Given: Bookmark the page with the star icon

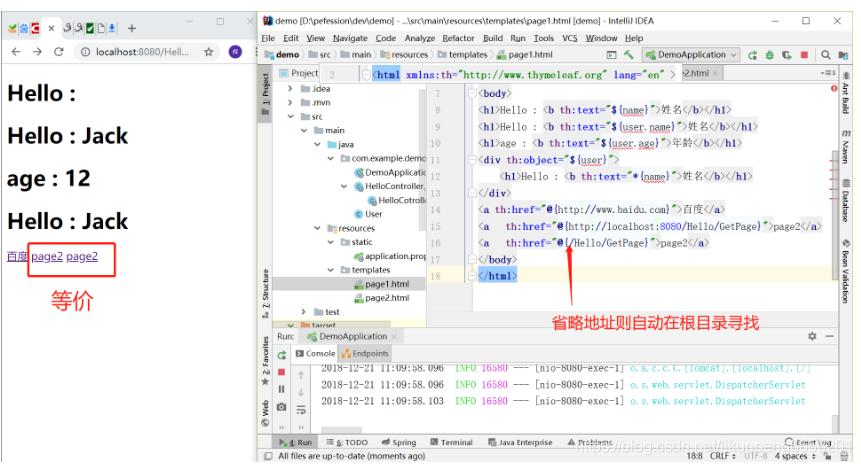Looking at the screenshot, I should [209, 52].
